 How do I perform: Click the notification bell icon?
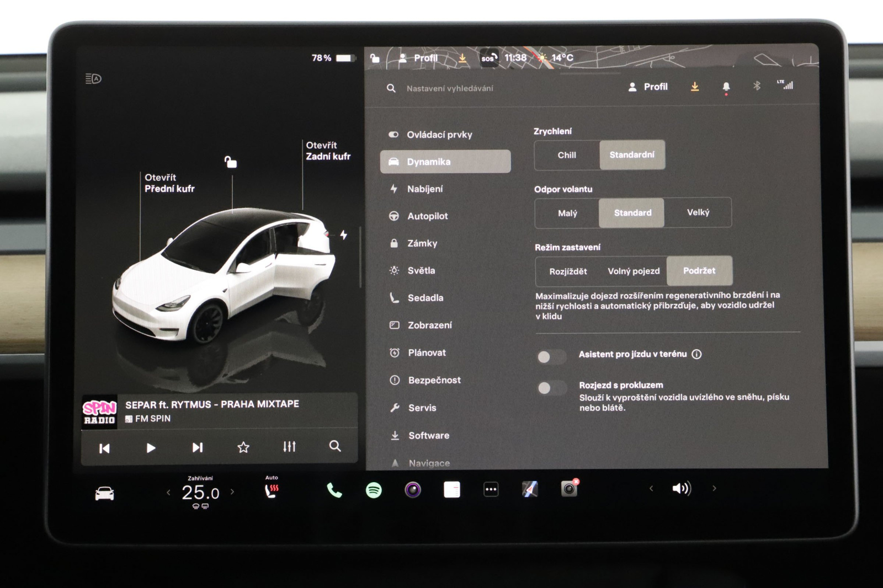[726, 87]
